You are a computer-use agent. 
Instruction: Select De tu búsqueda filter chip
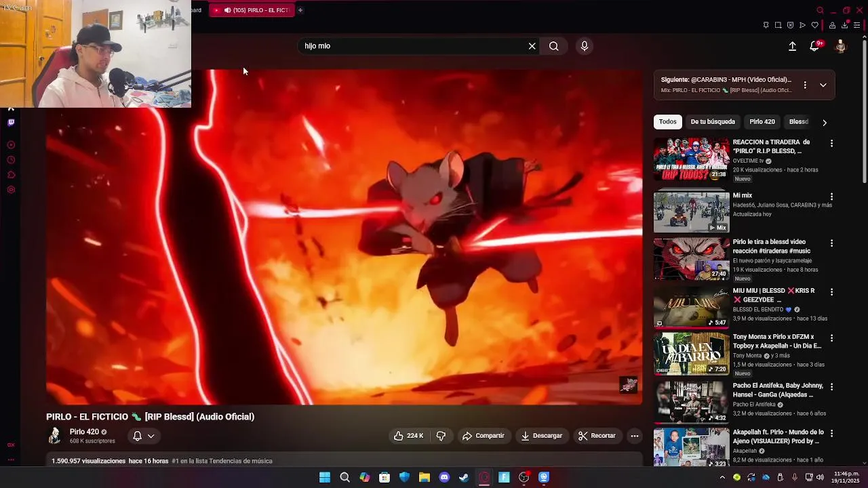click(713, 122)
